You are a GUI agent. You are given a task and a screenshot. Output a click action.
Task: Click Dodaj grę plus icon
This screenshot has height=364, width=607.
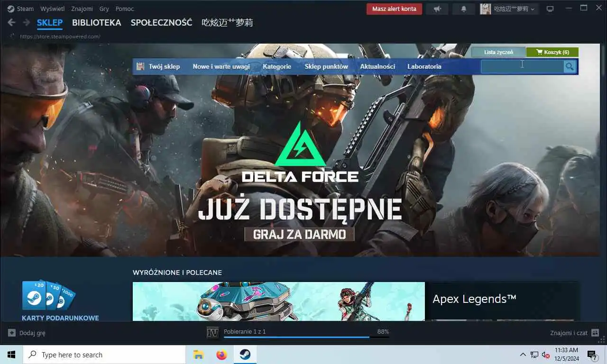pyautogui.click(x=12, y=333)
